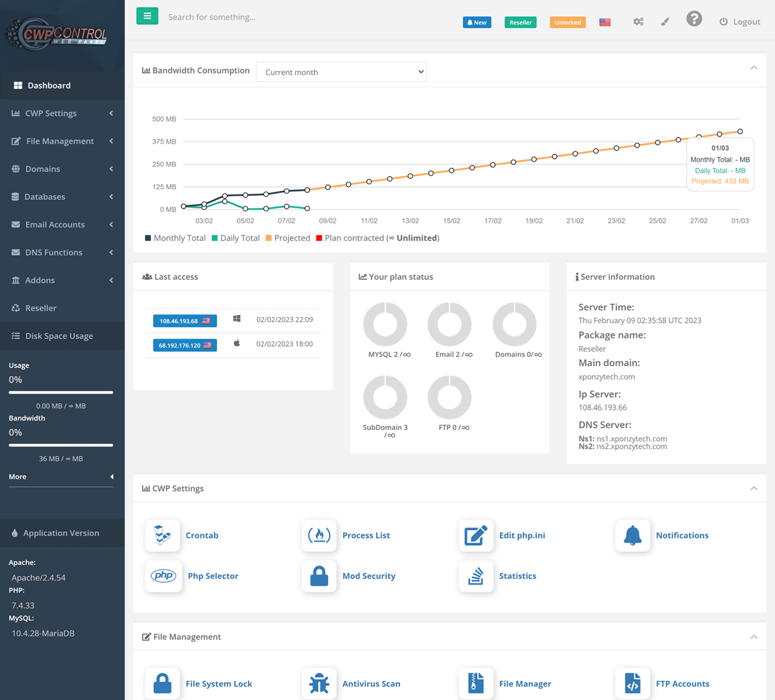Click the orange Unlocked badge
Image resolution: width=775 pixels, height=700 pixels.
567,22
